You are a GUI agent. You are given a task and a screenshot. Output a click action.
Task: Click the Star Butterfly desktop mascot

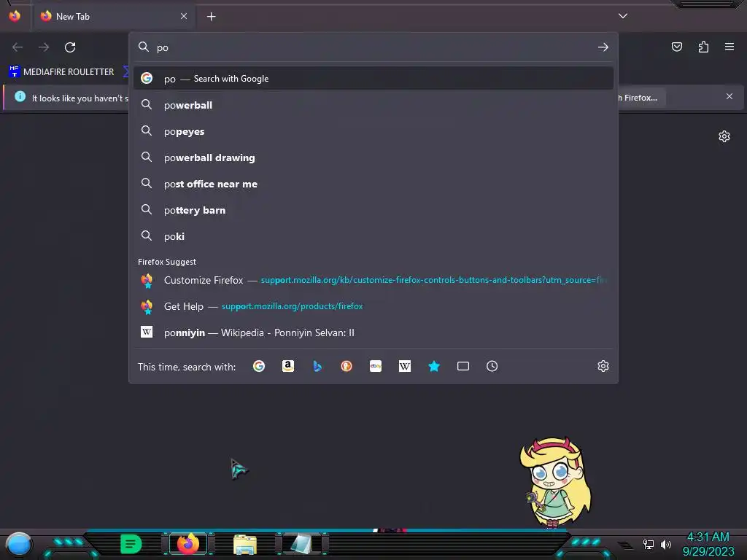coord(555,483)
